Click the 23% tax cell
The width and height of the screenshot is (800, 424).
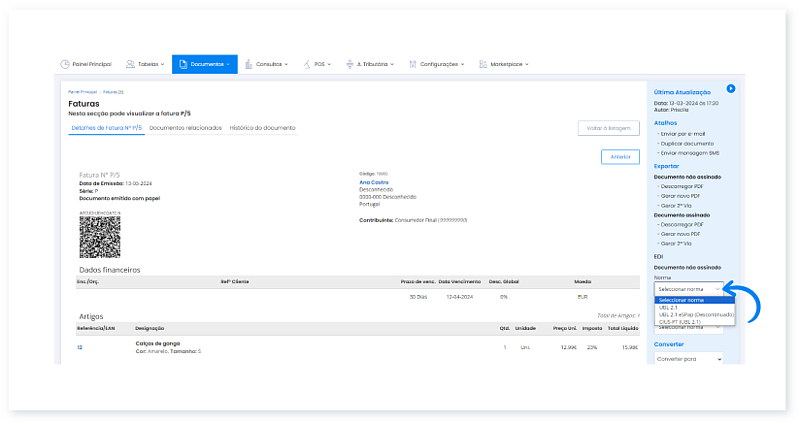[592, 347]
